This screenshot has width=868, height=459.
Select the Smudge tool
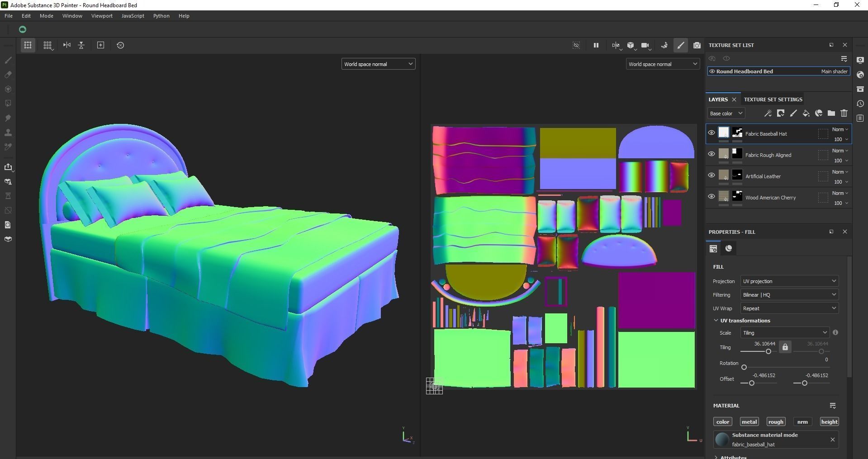click(x=8, y=118)
